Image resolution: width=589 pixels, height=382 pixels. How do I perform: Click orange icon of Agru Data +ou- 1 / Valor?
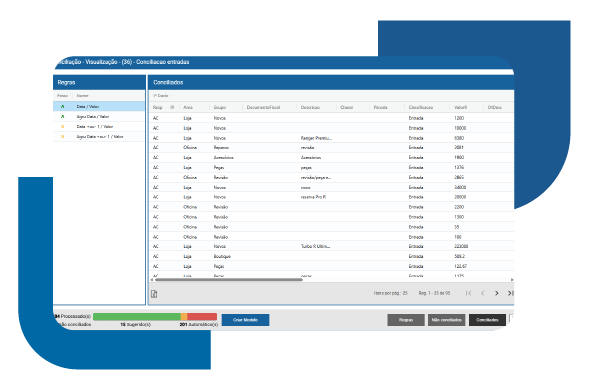pos(63,137)
